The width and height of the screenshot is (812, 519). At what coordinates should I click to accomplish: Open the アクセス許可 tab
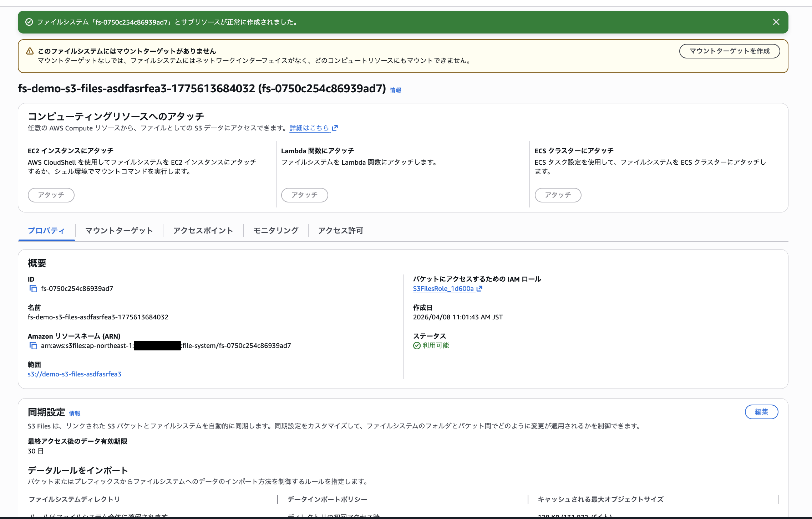340,231
